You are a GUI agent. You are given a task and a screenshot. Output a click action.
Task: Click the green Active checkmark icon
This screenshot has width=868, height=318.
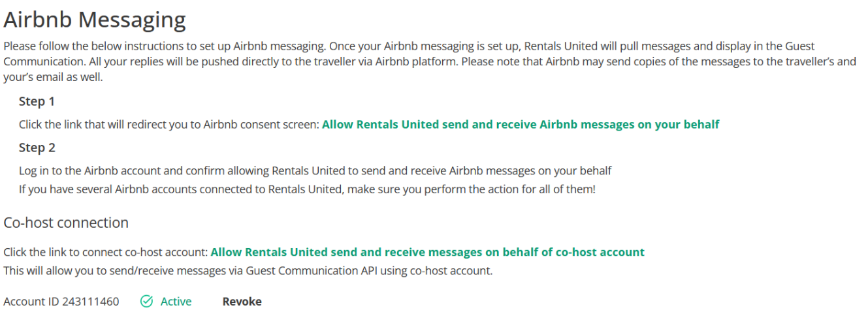click(147, 302)
